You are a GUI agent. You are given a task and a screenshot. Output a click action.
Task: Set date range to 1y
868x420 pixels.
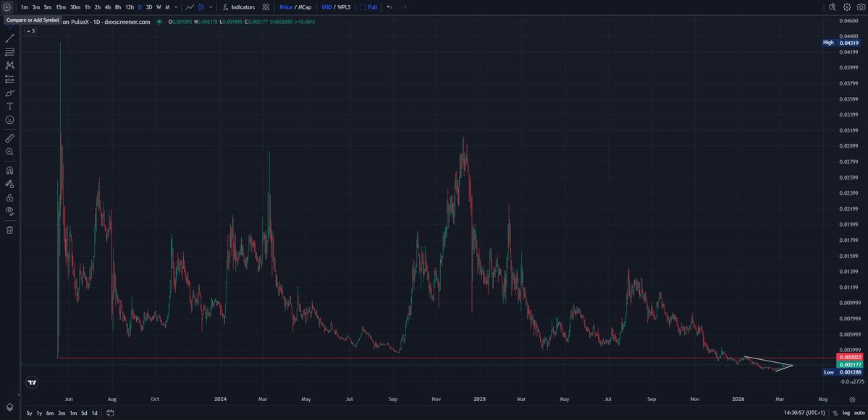click(x=39, y=413)
